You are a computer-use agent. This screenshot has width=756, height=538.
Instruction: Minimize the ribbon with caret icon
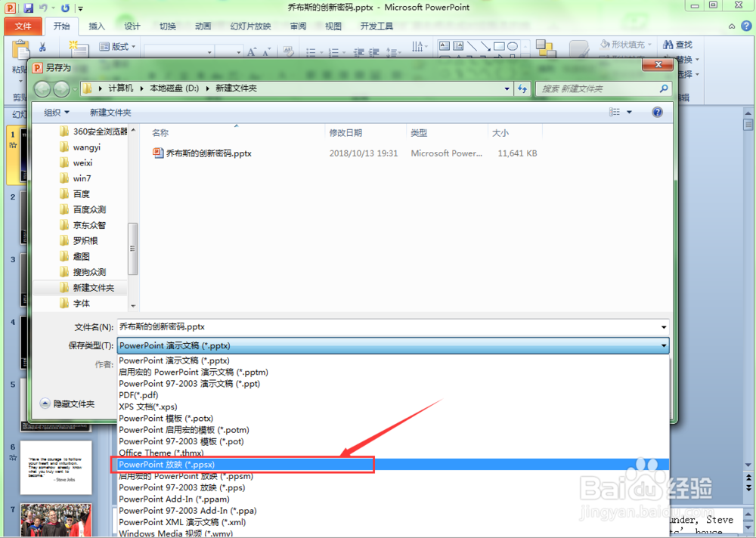pyautogui.click(x=731, y=26)
